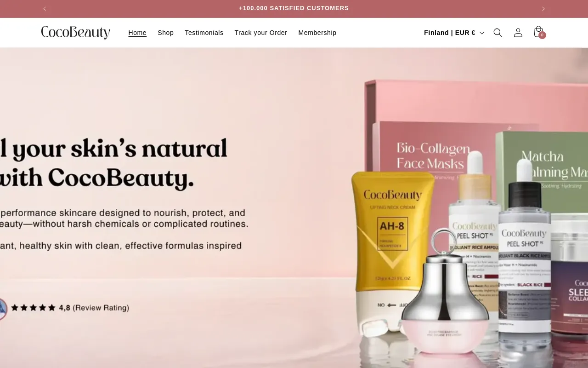
Task: Open the search magnifier icon
Action: coord(498,33)
